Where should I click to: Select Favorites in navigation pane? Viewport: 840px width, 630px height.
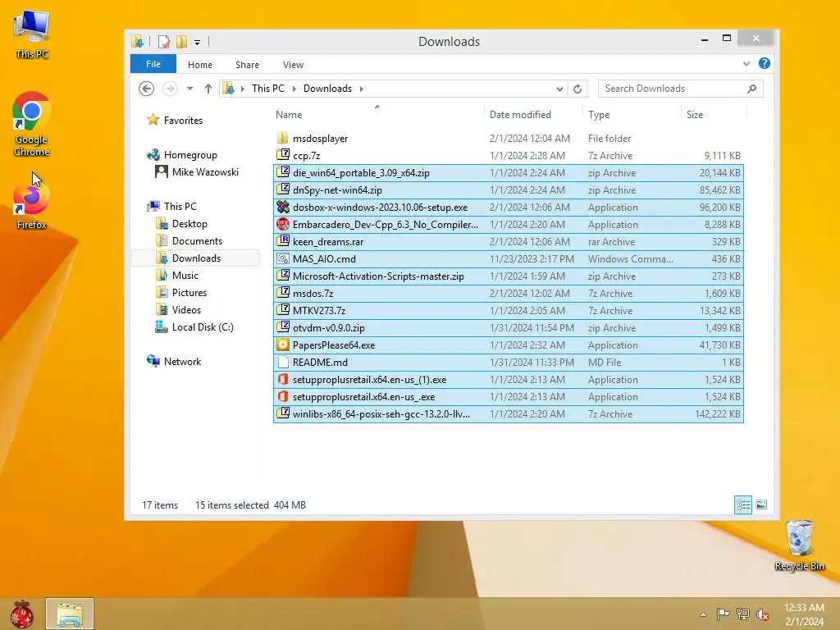pyautogui.click(x=183, y=121)
